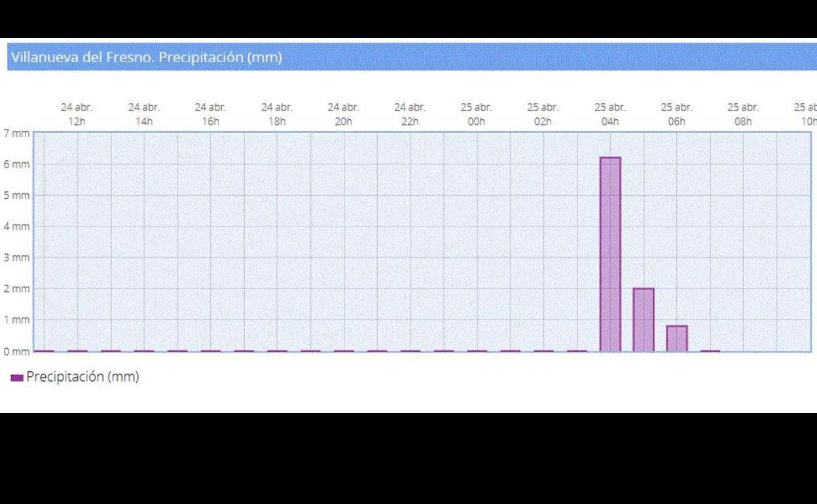Click the purple Precipitación legend color swatch
This screenshot has width=817, height=504.
click(17, 378)
